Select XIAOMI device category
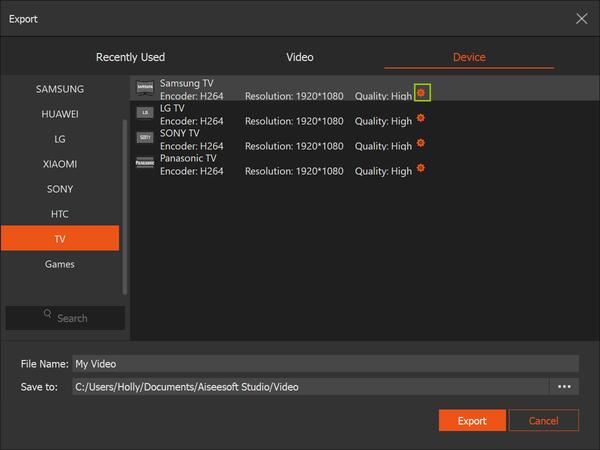This screenshot has height=450, width=600. (60, 164)
